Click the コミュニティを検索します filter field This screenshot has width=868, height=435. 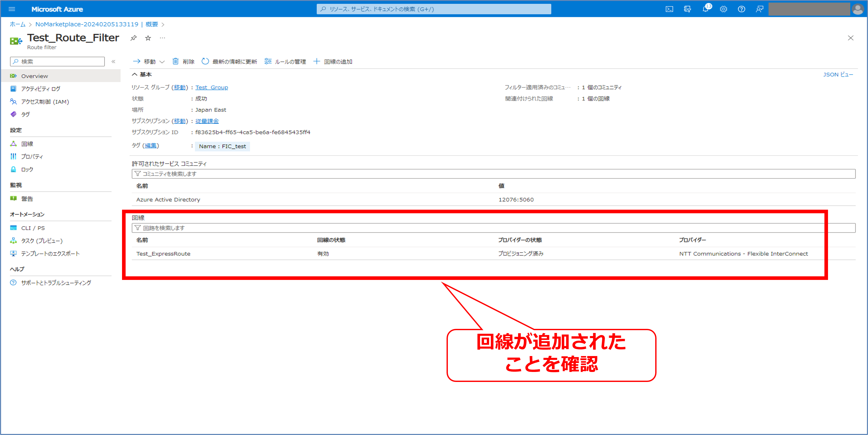[x=493, y=174]
